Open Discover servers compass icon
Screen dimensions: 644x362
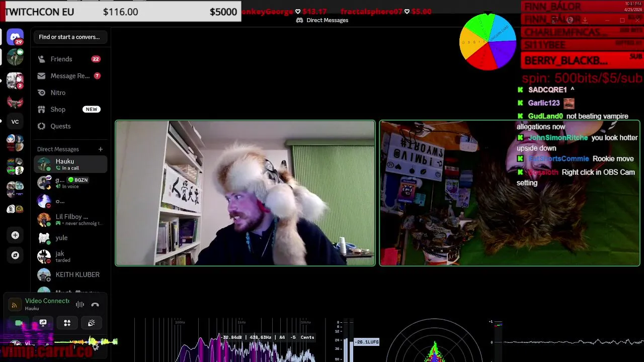15,255
